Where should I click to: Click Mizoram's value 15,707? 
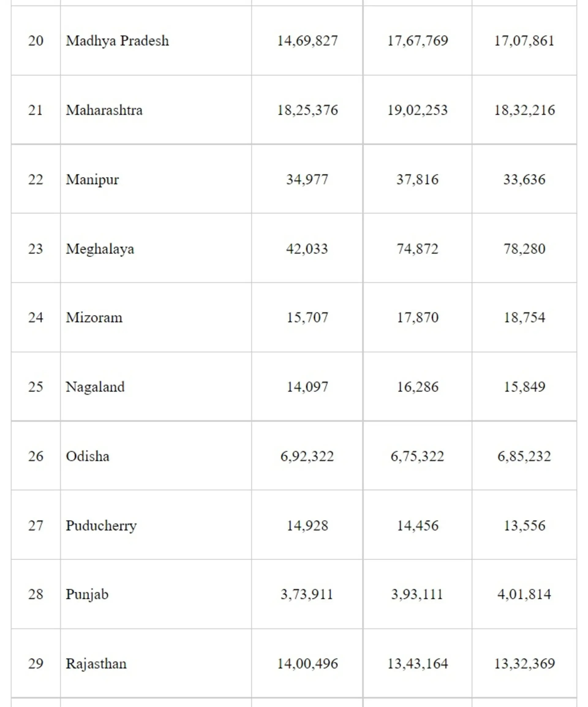point(307,317)
